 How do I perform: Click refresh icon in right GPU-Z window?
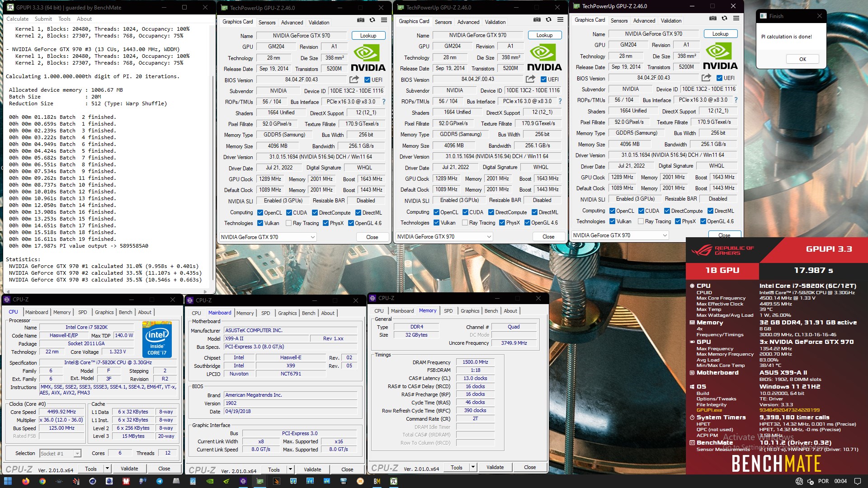point(724,18)
